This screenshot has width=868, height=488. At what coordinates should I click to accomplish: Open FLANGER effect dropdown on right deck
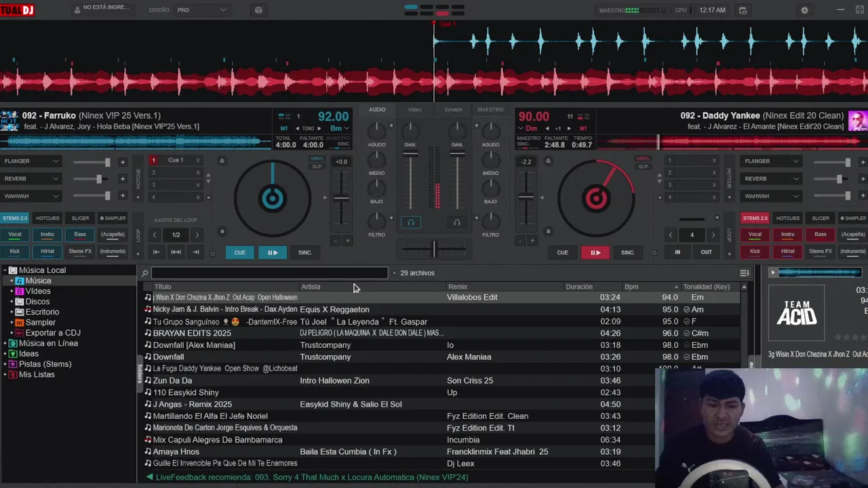point(772,161)
